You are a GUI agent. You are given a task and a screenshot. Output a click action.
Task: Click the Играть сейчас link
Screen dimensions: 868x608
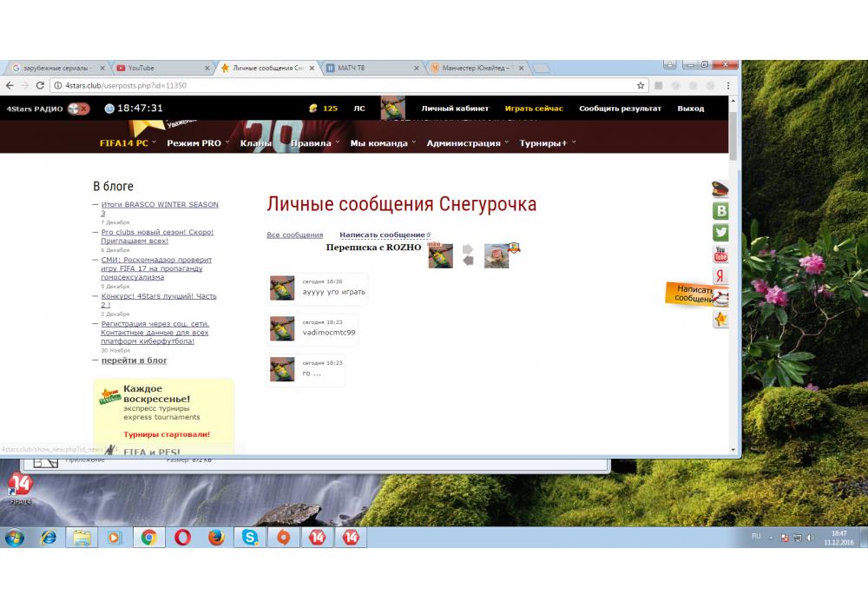534,109
